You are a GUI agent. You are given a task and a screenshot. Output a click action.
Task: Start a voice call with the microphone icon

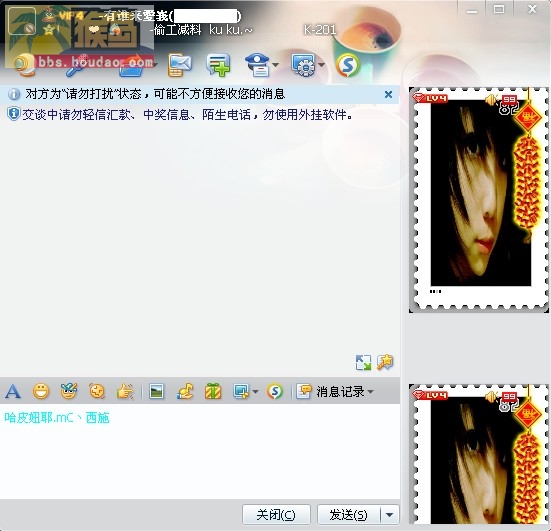tap(77, 65)
